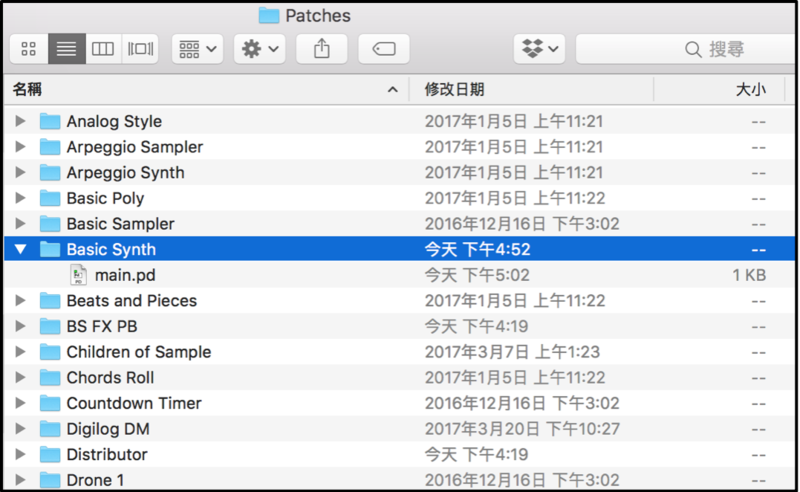The image size is (800, 492).
Task: Open the Dropbox toolbar menu
Action: point(540,49)
